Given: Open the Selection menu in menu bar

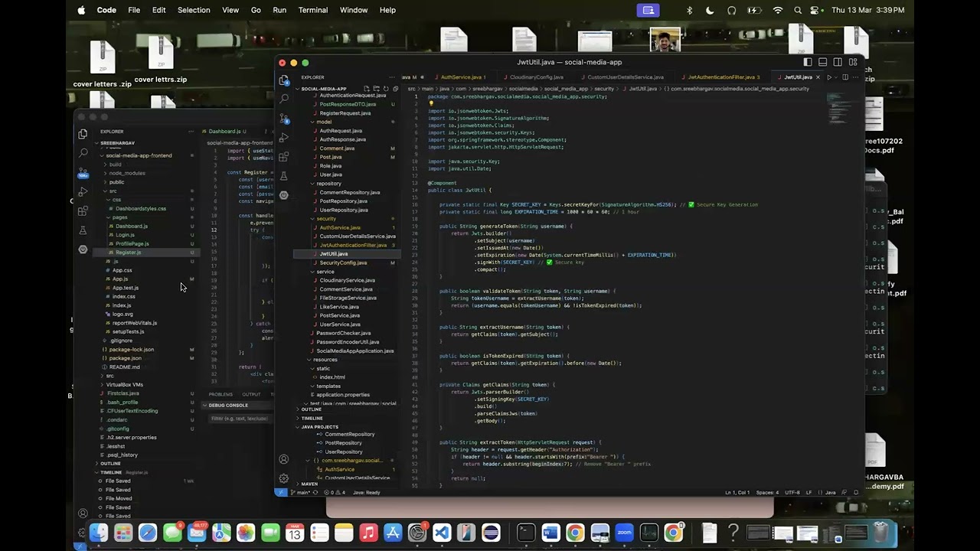Looking at the screenshot, I should [x=194, y=10].
